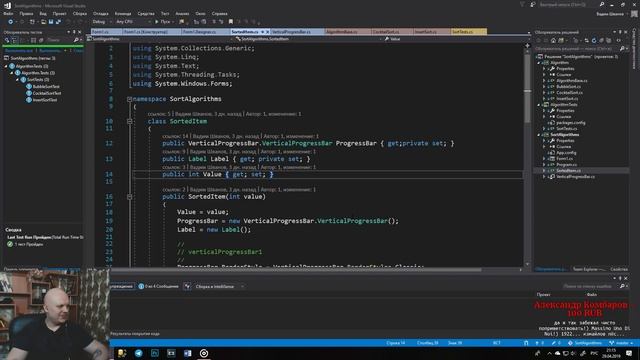Screen dimensions: 640x360
Task: Click the Solution Explorer search box
Action: [x=577, y=49]
